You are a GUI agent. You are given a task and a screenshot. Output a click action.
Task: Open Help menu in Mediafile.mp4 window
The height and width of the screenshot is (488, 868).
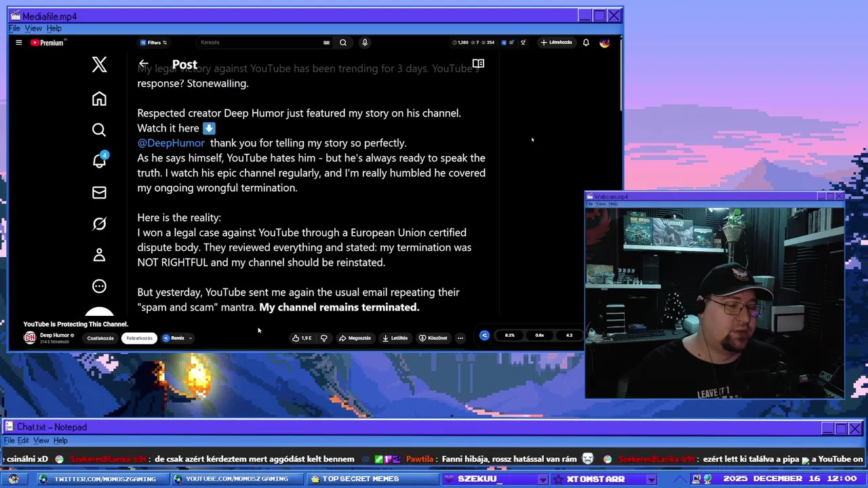tap(54, 28)
